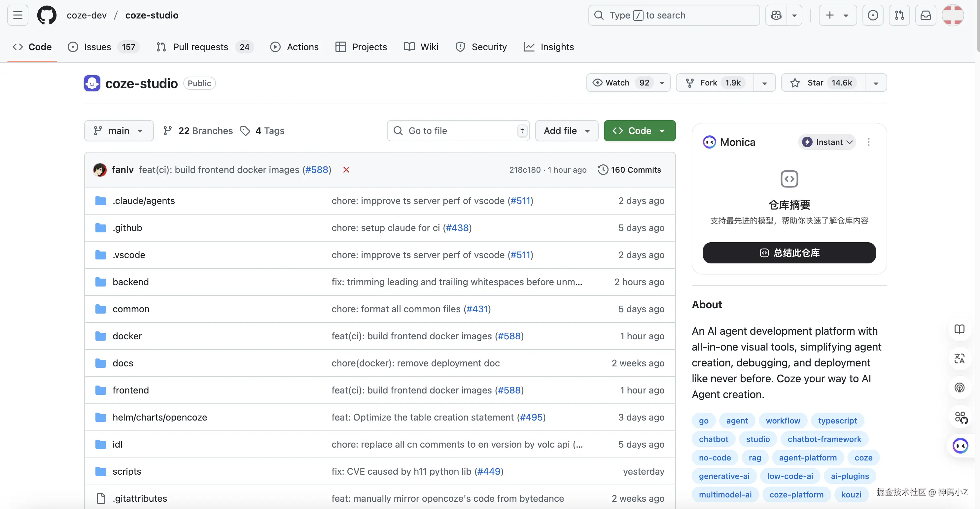Open the notifications inbox icon
The image size is (980, 509).
point(925,15)
